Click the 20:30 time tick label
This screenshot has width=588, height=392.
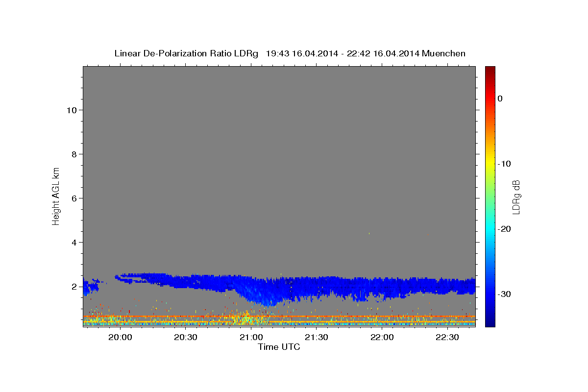186,337
